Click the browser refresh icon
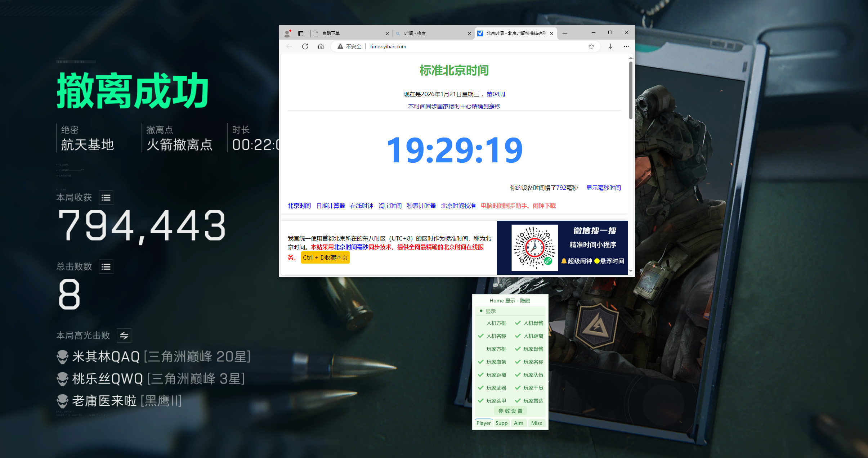Viewport: 868px width, 458px height. click(x=305, y=46)
